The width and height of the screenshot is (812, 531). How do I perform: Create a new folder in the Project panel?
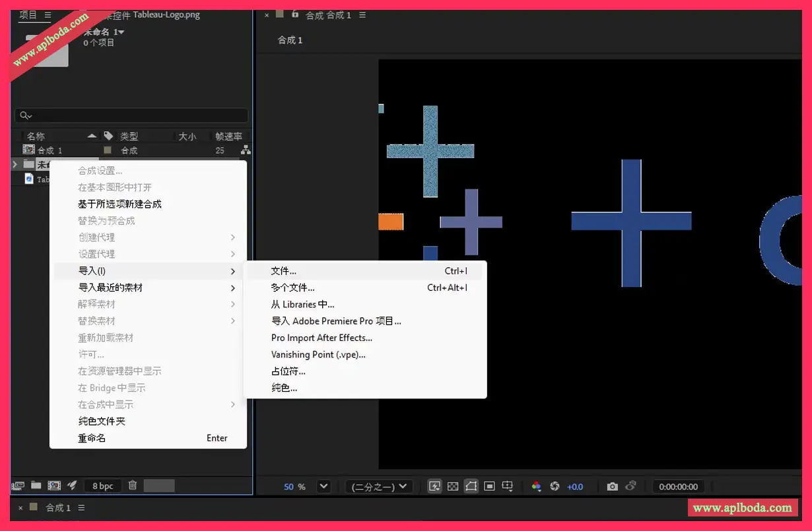tap(36, 485)
